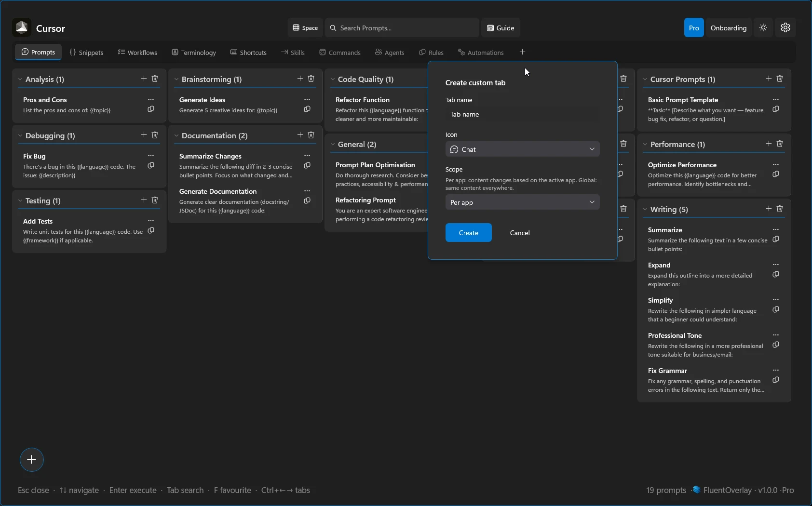Viewport: 812px width, 506px height.
Task: Cancel the custom tab creation
Action: (x=519, y=232)
